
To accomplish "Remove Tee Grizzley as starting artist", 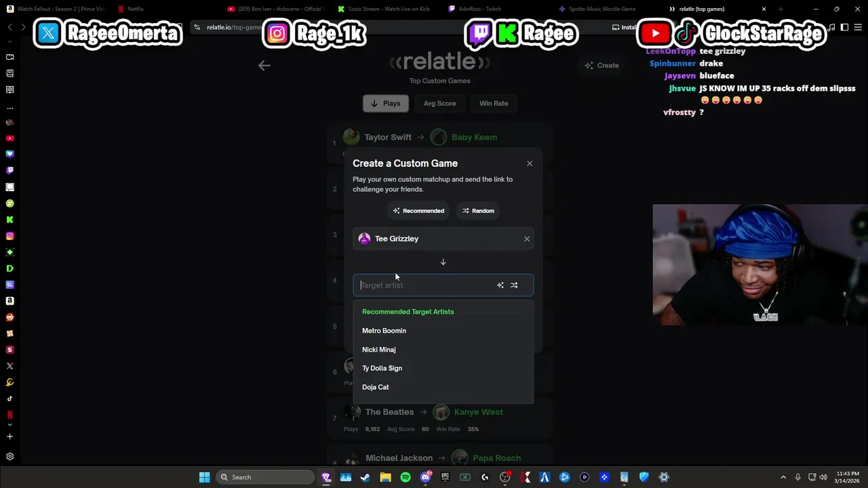I will pos(527,239).
